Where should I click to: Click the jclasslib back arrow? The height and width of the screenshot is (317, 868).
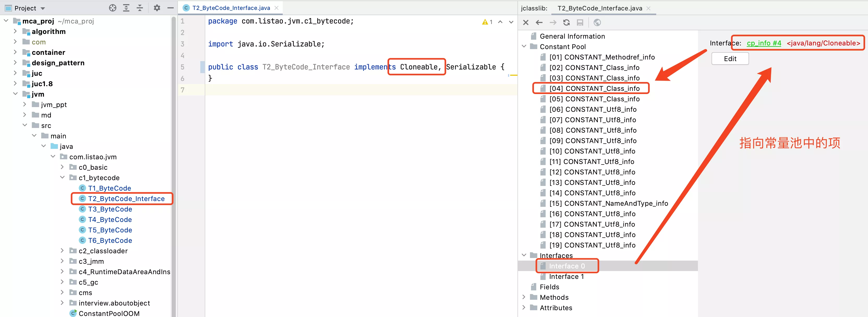pos(539,23)
